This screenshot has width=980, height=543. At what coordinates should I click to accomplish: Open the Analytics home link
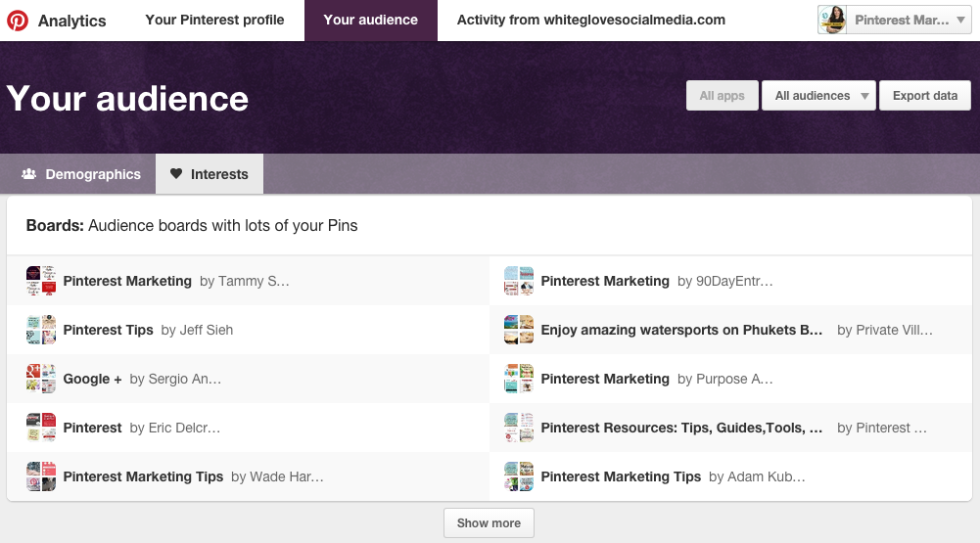[71, 21]
